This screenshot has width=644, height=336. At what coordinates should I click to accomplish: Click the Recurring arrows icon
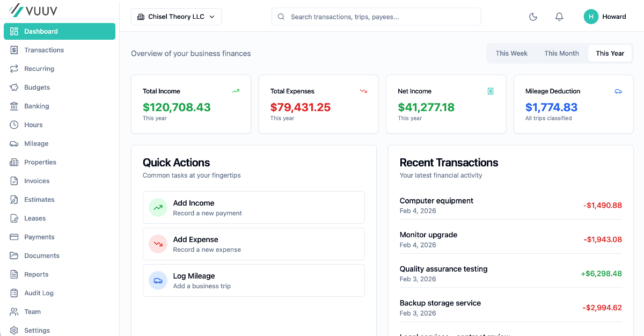click(x=14, y=69)
